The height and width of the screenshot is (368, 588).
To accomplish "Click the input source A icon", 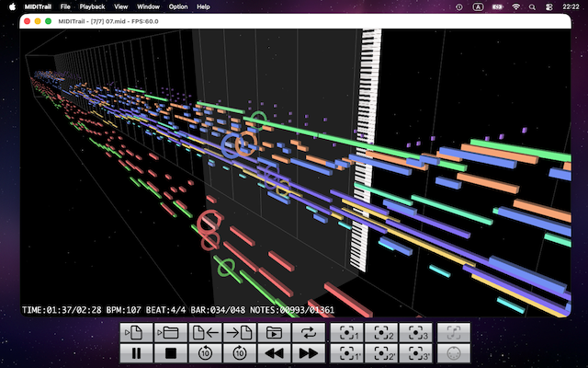I will pyautogui.click(x=478, y=6).
